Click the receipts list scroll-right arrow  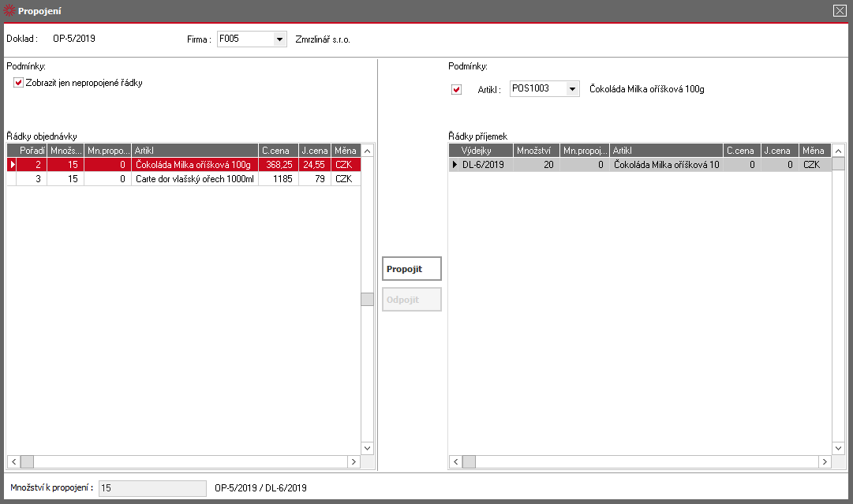click(825, 462)
